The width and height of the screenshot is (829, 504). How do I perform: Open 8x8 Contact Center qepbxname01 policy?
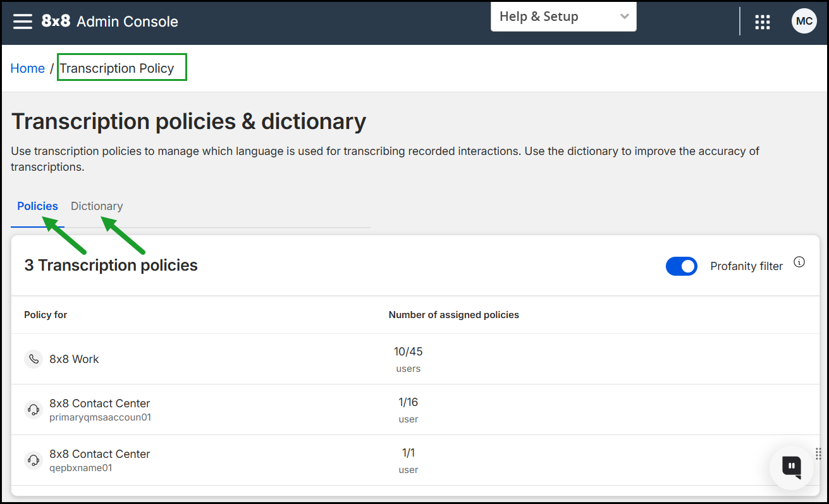click(415, 460)
